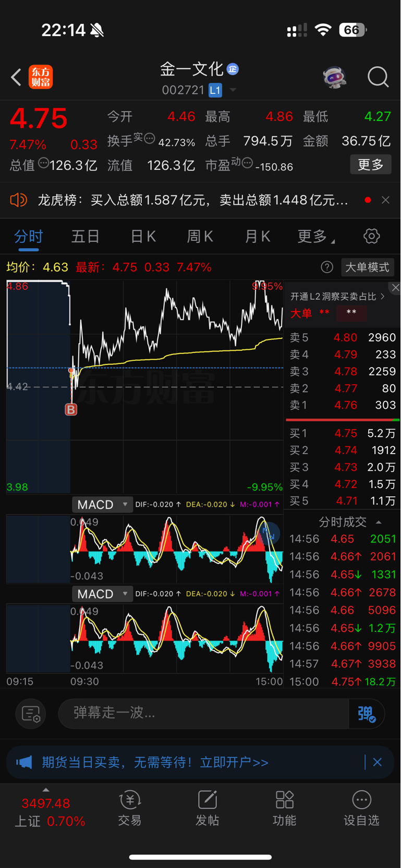The image size is (401, 868).
Task: Tap the 弹幕走一波 input field
Action: tap(203, 713)
